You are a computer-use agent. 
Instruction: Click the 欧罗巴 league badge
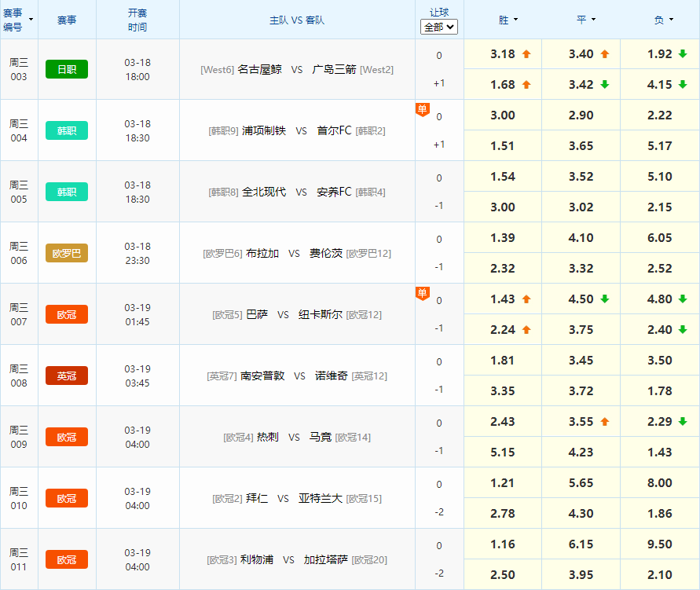pyautogui.click(x=67, y=253)
